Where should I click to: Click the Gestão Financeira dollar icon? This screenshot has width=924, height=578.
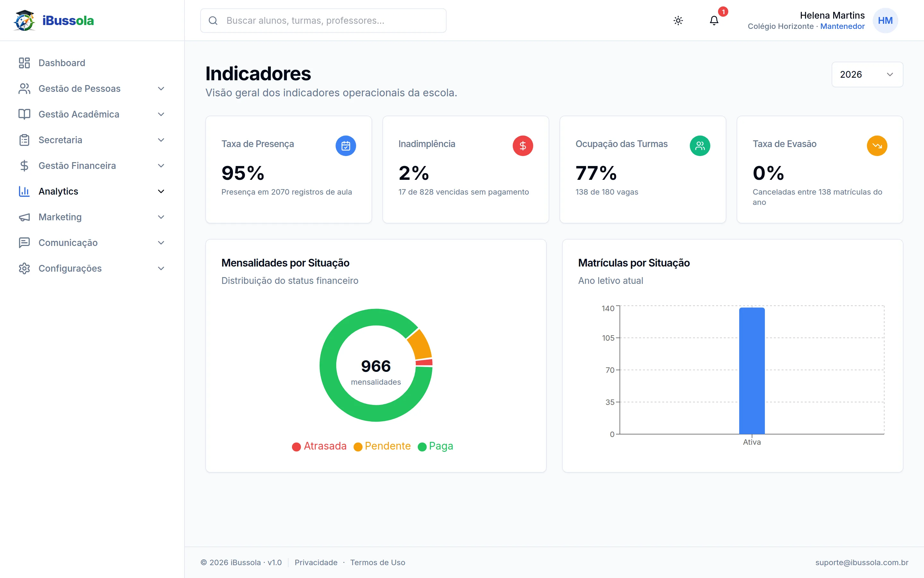point(24,165)
